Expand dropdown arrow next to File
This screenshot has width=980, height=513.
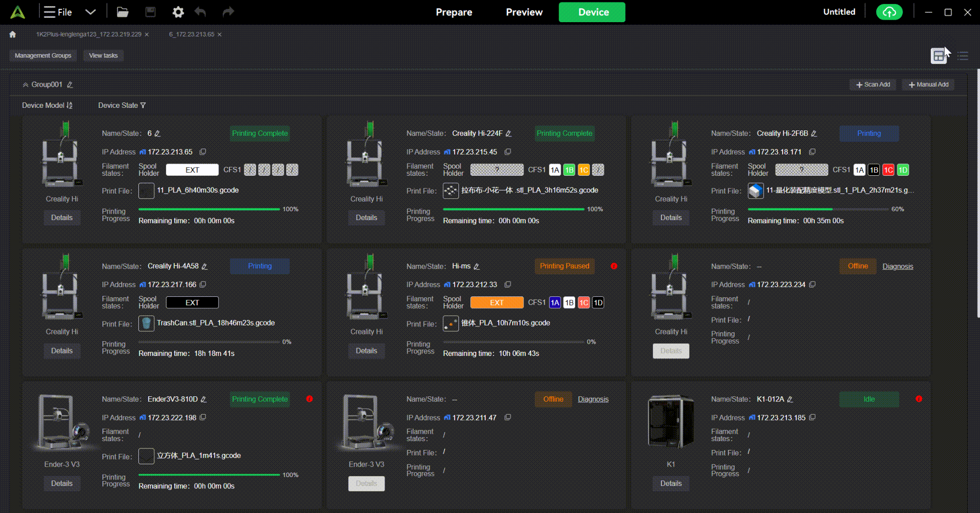(91, 12)
